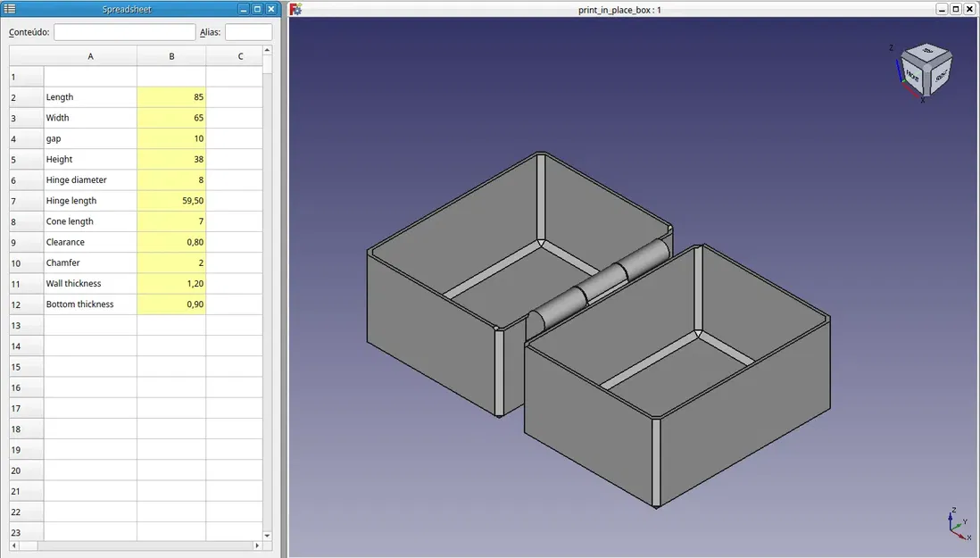
Task: Click the navigation cube Front face
Action: (912, 76)
